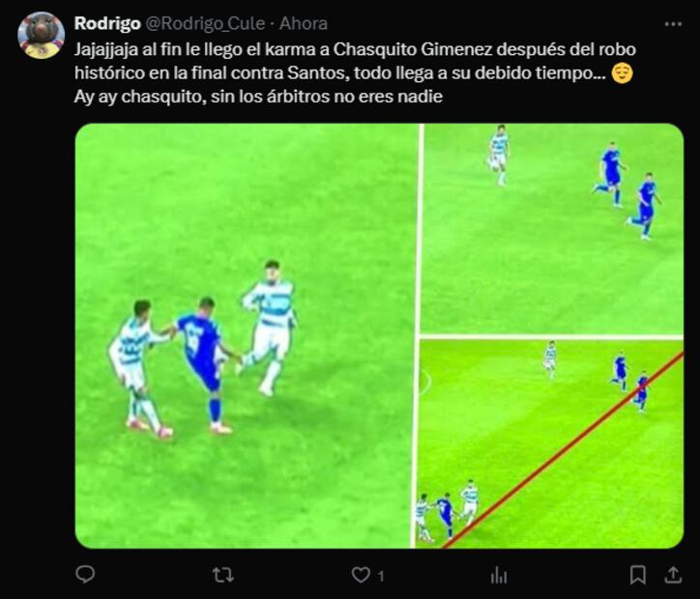Click the tweet text about Chasquito Gimenez

pos(355,72)
